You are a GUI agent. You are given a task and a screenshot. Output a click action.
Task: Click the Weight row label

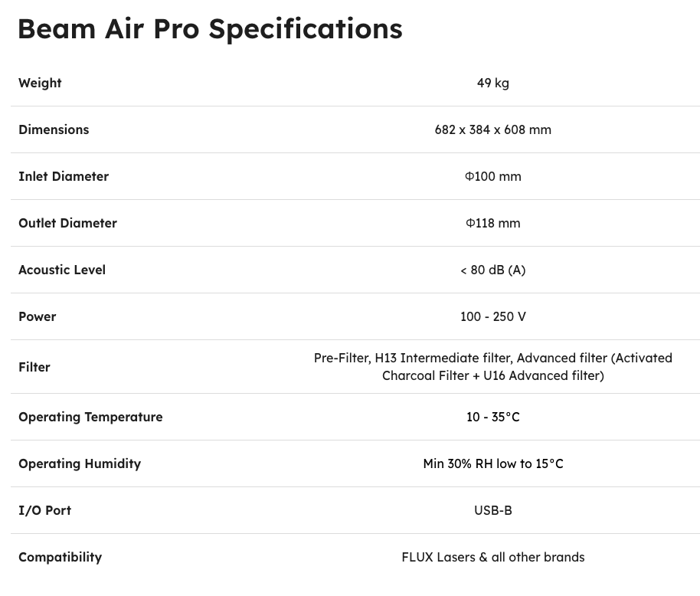pyautogui.click(x=40, y=83)
